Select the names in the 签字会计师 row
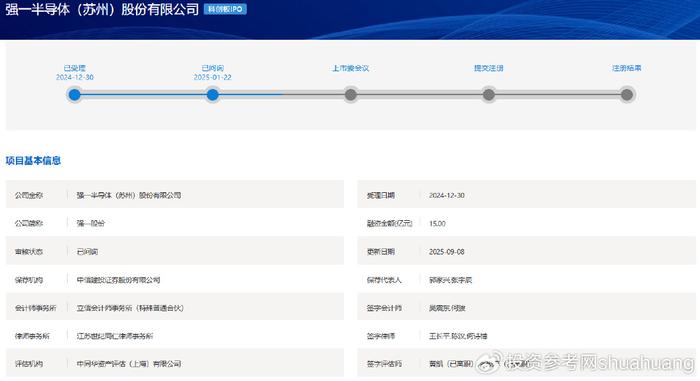Viewport: 700px width, 381px height. point(447,308)
